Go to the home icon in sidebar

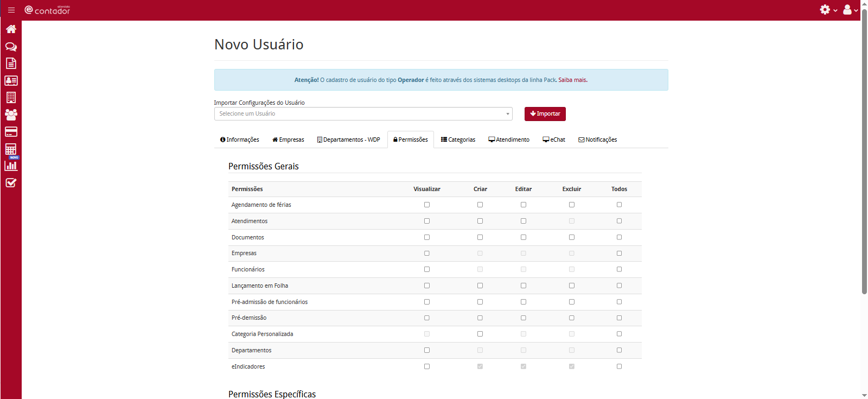coord(11,29)
